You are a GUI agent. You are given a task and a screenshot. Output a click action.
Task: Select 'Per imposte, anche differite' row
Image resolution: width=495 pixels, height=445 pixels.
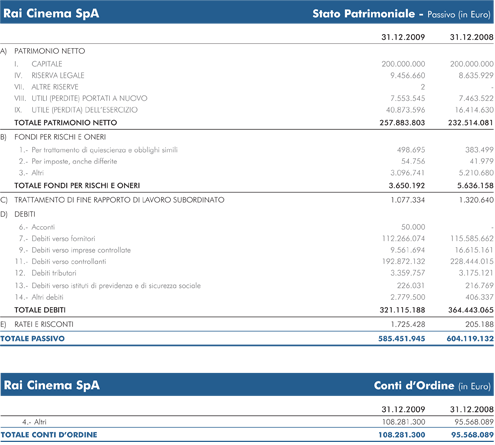coord(74,161)
